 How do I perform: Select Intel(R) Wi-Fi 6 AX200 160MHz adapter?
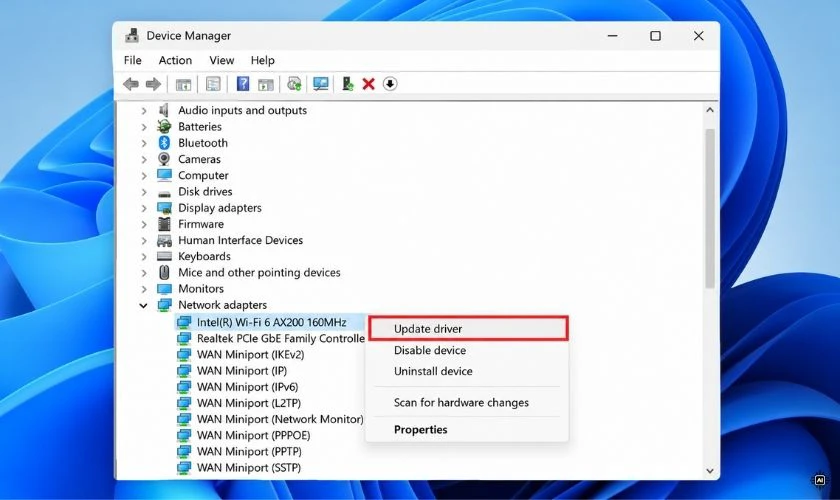[271, 322]
